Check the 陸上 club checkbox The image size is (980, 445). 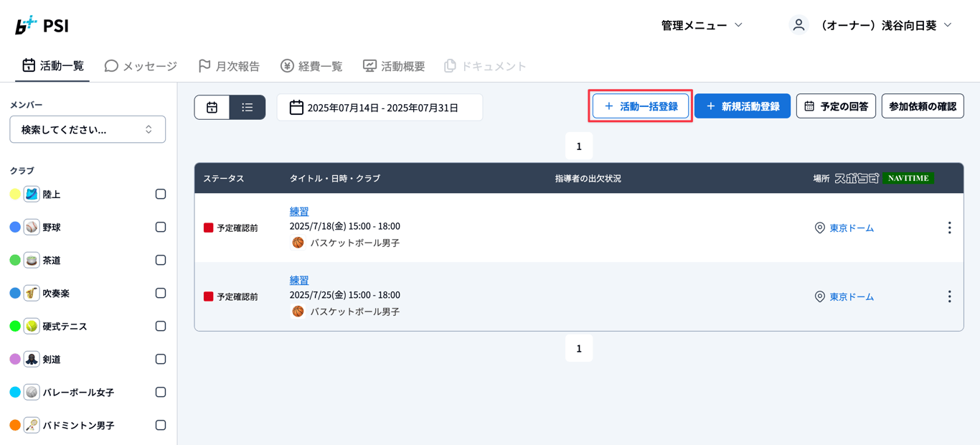point(161,194)
